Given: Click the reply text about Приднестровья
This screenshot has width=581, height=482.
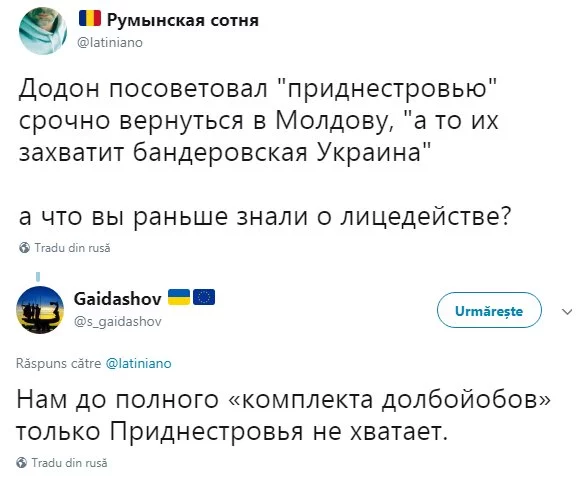Looking at the screenshot, I should pyautogui.click(x=283, y=415).
